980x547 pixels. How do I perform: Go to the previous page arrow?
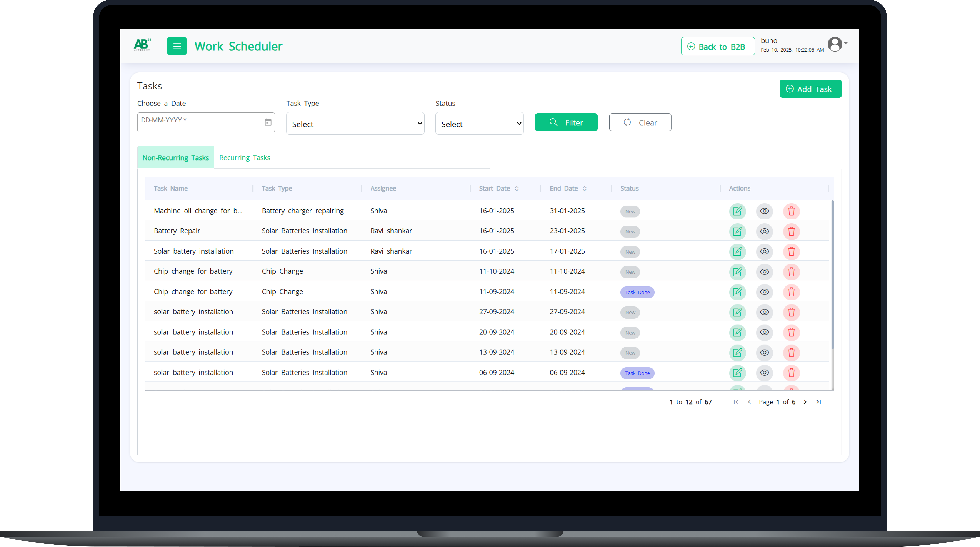coord(749,402)
